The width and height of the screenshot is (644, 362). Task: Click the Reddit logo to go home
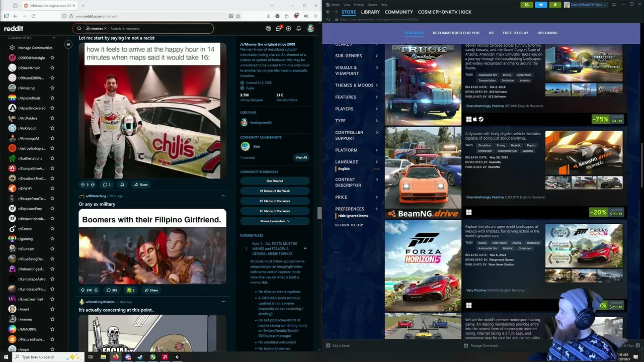(14, 29)
